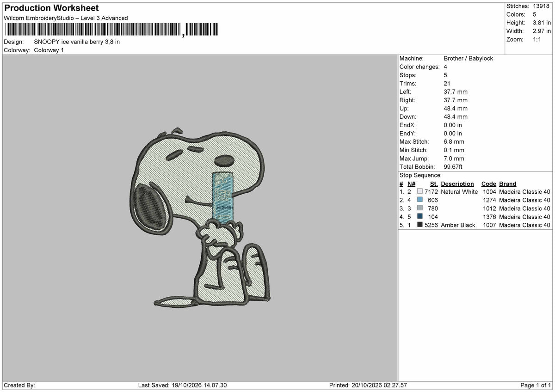Click the Zoom value 1:1
Viewport: 555px width, 392px height.
click(538, 39)
